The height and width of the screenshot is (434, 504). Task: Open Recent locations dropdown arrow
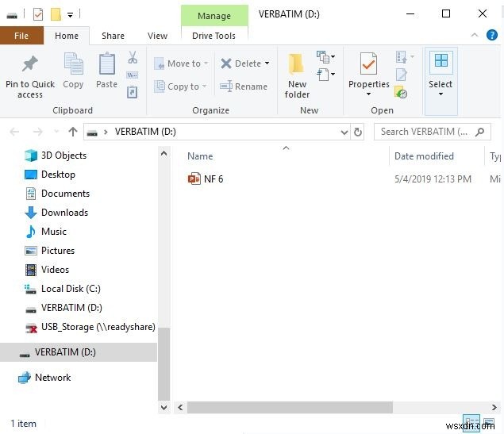click(56, 132)
